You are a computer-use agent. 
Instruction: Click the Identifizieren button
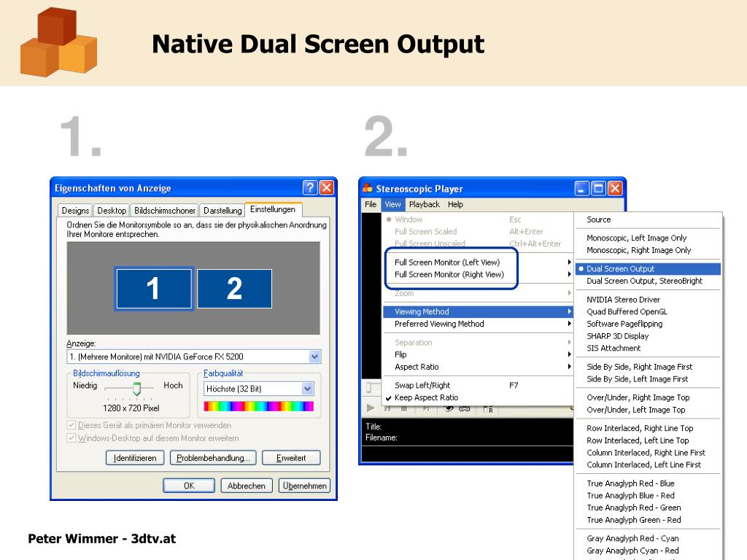pyautogui.click(x=135, y=458)
